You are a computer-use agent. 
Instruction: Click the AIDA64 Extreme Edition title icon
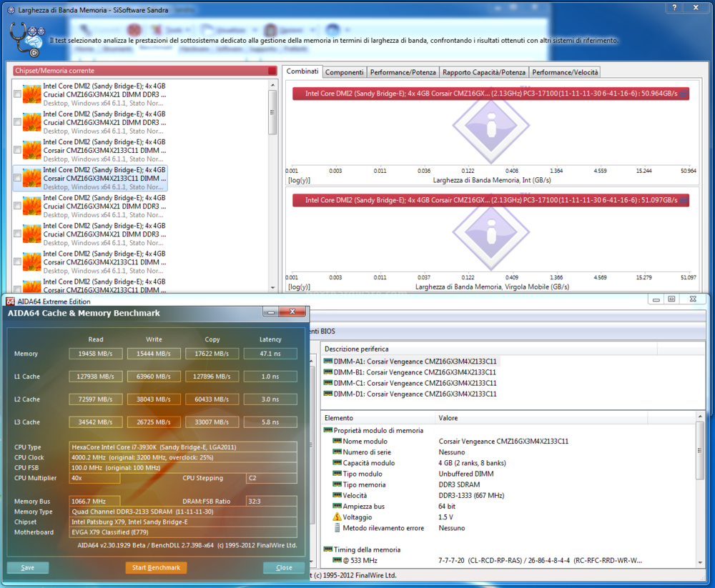[11, 302]
